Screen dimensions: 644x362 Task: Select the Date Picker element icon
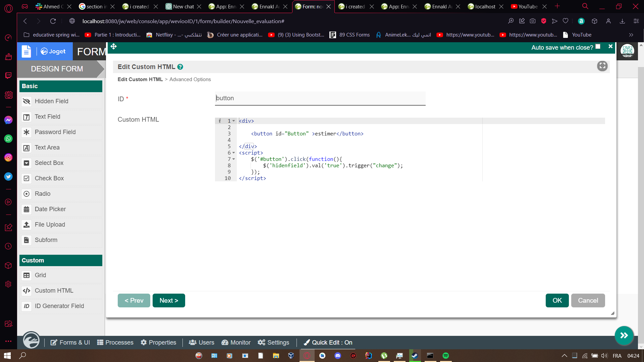click(26, 209)
